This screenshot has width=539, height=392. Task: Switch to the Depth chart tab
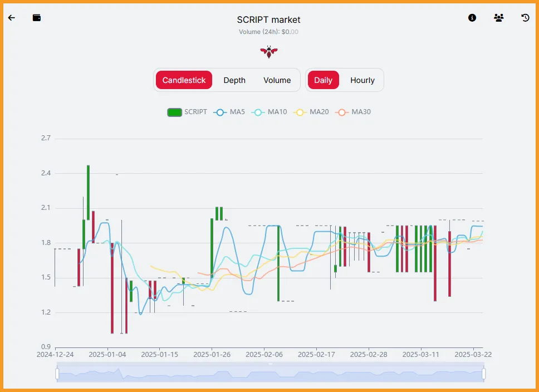tap(234, 80)
